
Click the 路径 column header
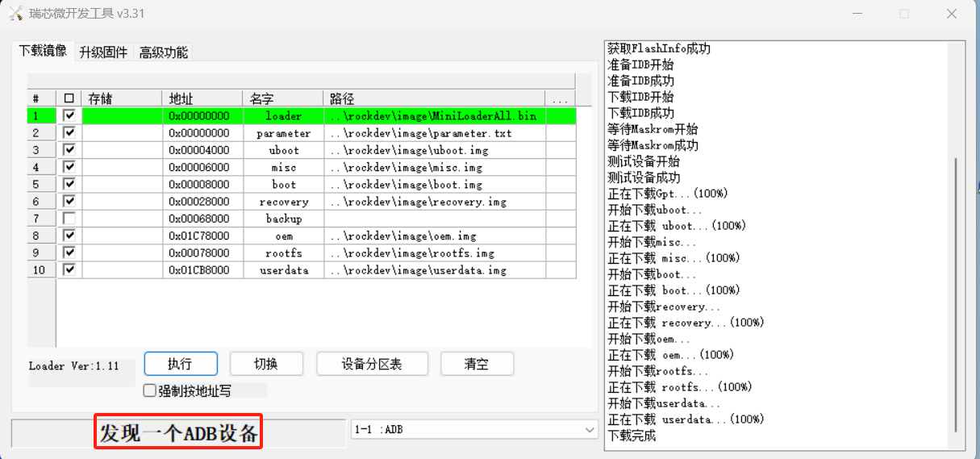pos(434,98)
